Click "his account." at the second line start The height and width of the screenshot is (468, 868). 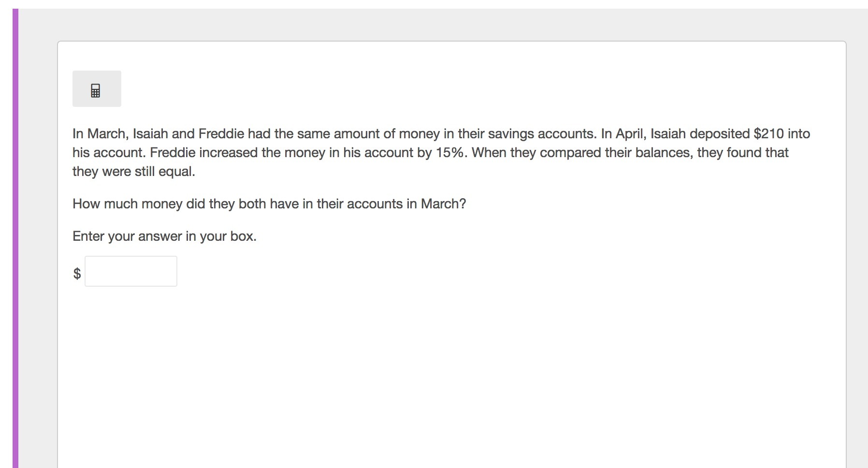(109, 152)
